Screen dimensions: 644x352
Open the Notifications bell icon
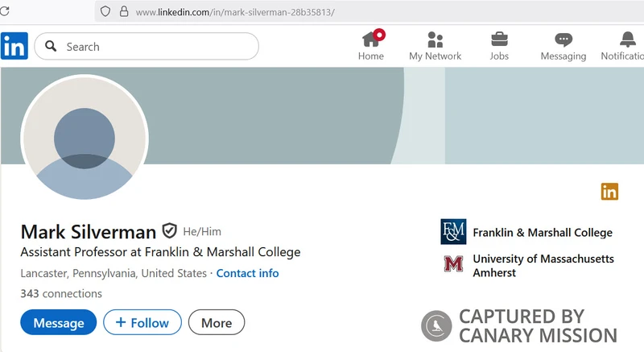tap(628, 39)
